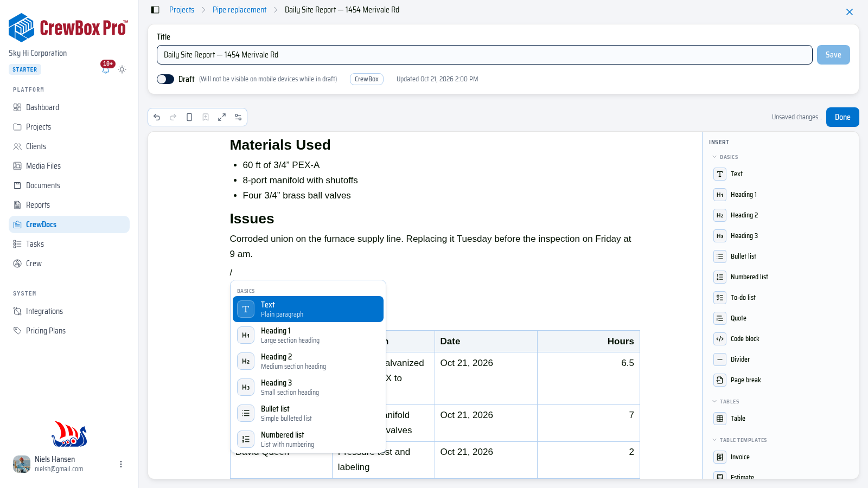Go to Projects breadcrumb

[x=182, y=10]
